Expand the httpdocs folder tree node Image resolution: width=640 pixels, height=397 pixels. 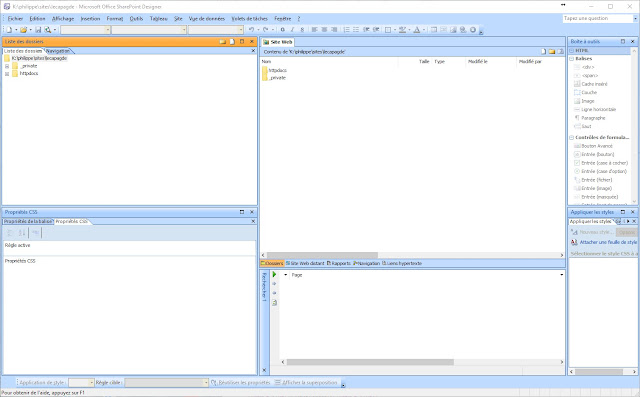[x=7, y=74]
